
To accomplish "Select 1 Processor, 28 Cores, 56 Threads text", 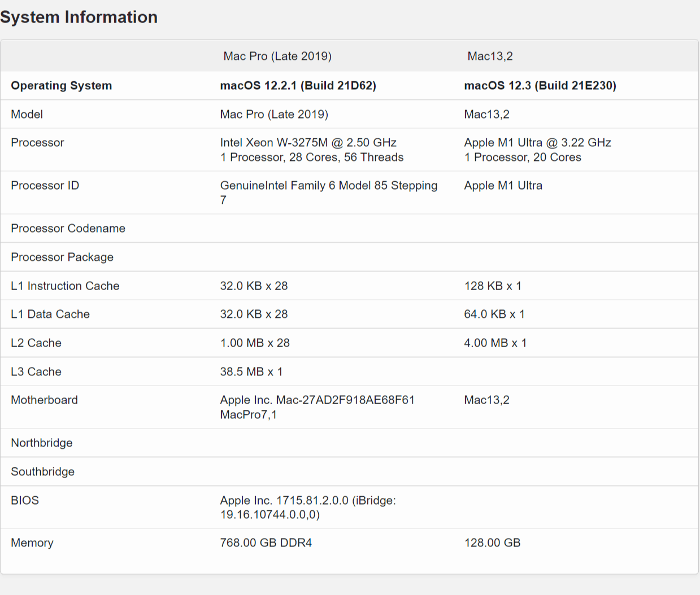I will coord(312,157).
